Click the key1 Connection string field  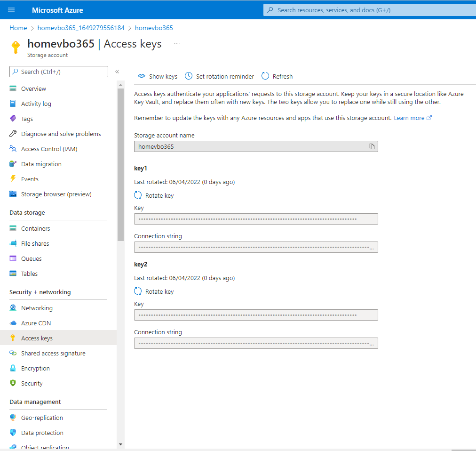click(x=256, y=247)
